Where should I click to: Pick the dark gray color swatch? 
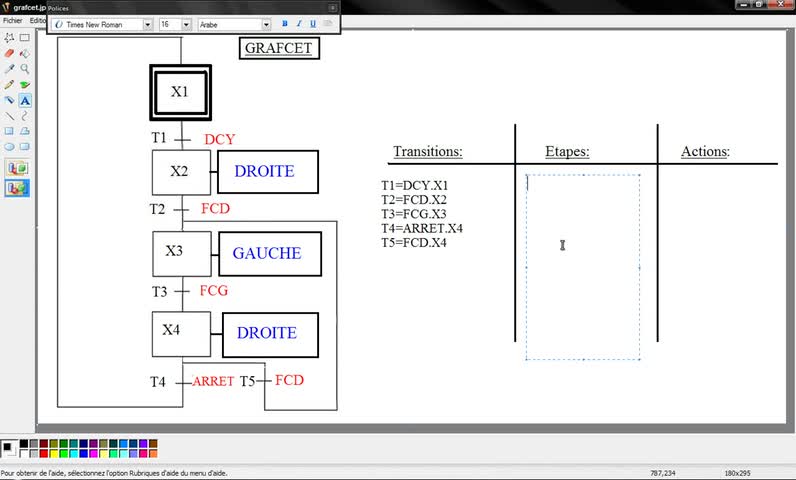pos(34,444)
